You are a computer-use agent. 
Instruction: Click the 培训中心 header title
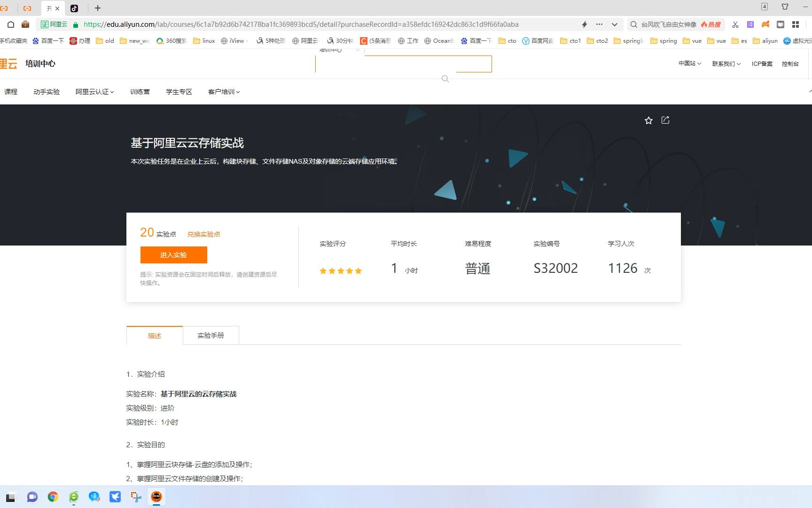coord(40,63)
